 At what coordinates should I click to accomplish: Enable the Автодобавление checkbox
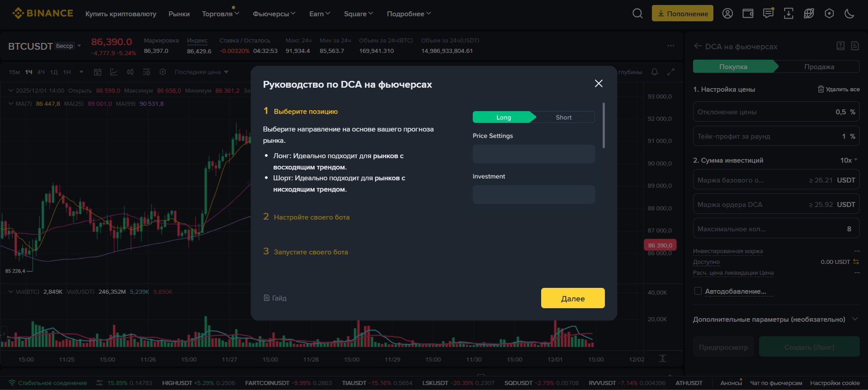(x=698, y=291)
